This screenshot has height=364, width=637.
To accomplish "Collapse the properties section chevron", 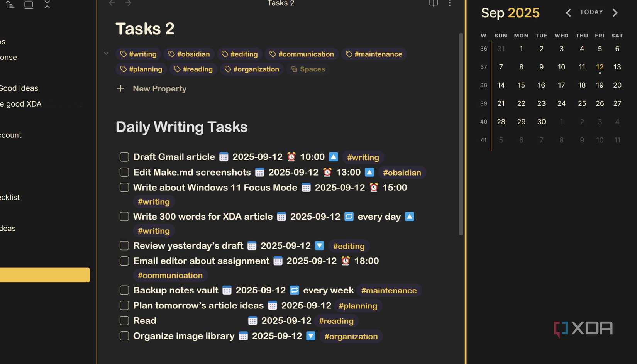I will coord(106,53).
